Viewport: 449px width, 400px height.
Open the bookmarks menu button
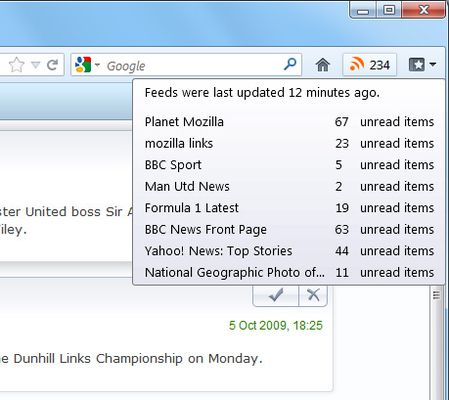click(x=422, y=64)
